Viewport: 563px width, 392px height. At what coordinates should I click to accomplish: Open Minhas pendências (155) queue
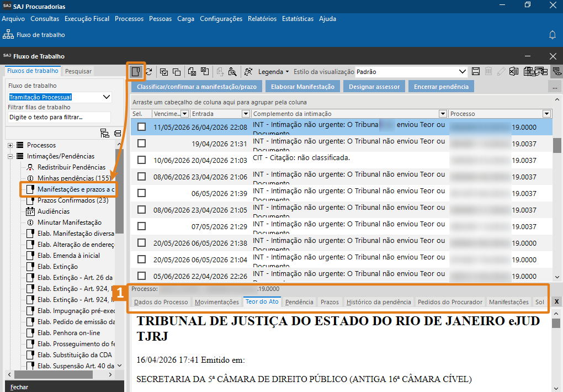75,178
